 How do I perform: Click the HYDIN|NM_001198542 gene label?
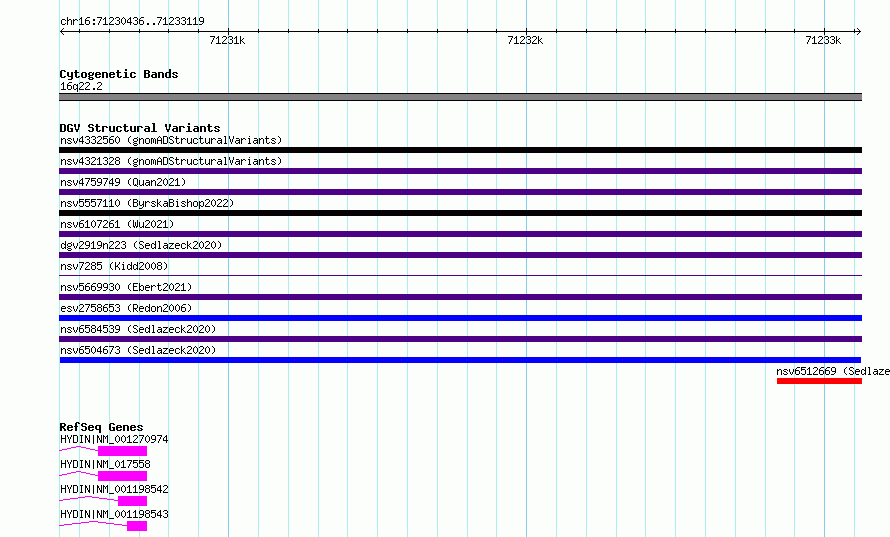point(114,489)
